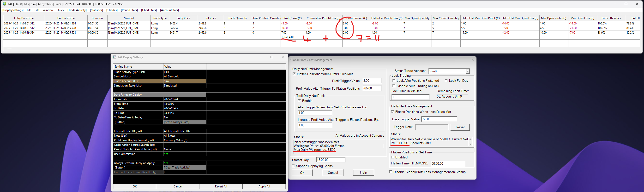The height and width of the screenshot is (192, 644).
Task: Click the Flatten Time (HH:MM:SS) field
Action: [x=448, y=164]
